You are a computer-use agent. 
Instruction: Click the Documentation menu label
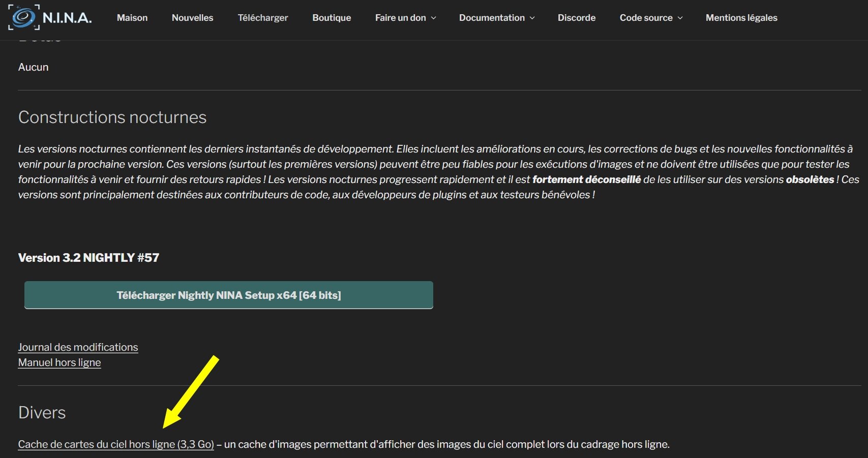(492, 18)
